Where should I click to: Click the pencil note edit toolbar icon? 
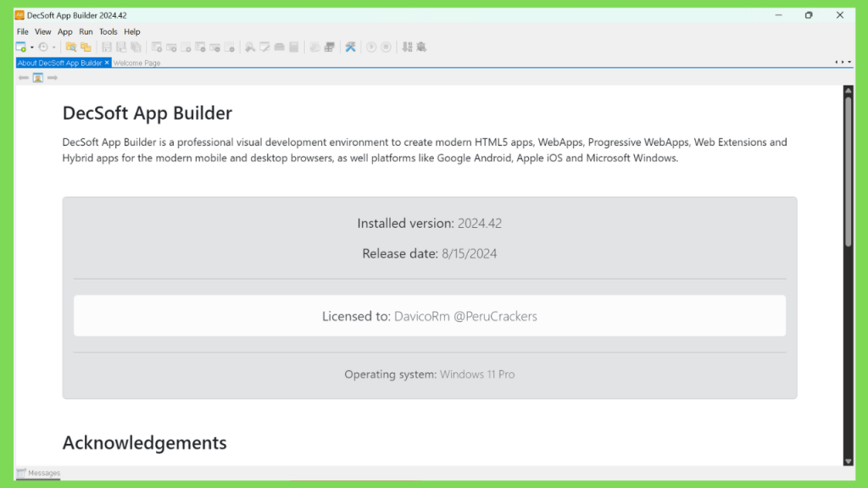coord(264,47)
